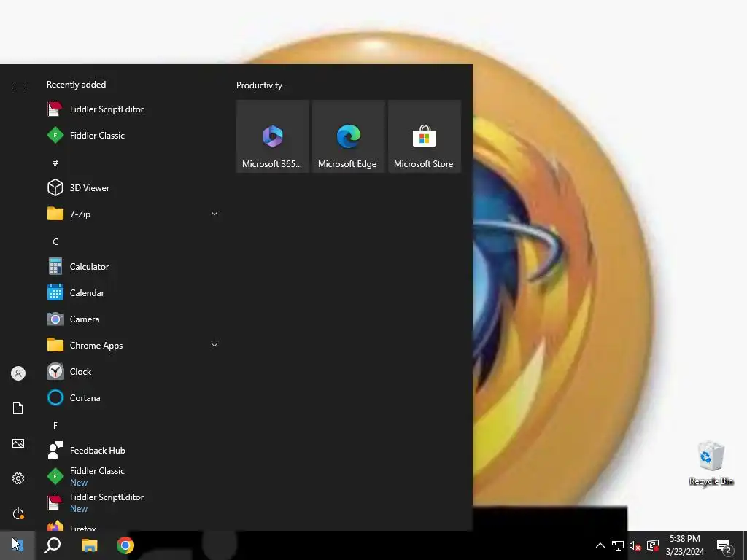Launch Cortana from the app list
The width and height of the screenshot is (747, 560).
133,397
